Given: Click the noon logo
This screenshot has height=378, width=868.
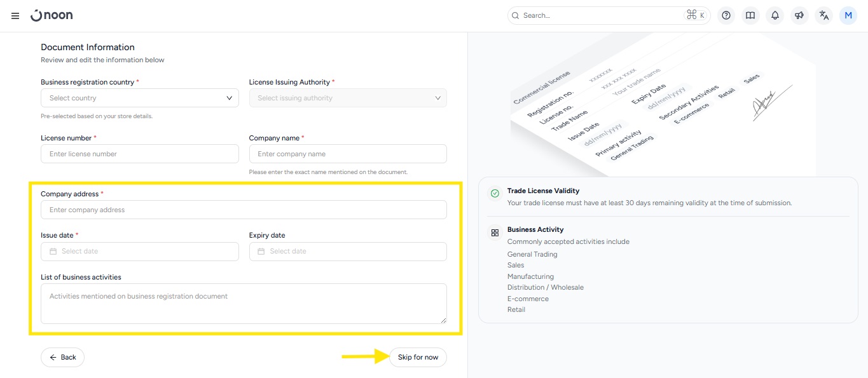Looking at the screenshot, I should (52, 15).
